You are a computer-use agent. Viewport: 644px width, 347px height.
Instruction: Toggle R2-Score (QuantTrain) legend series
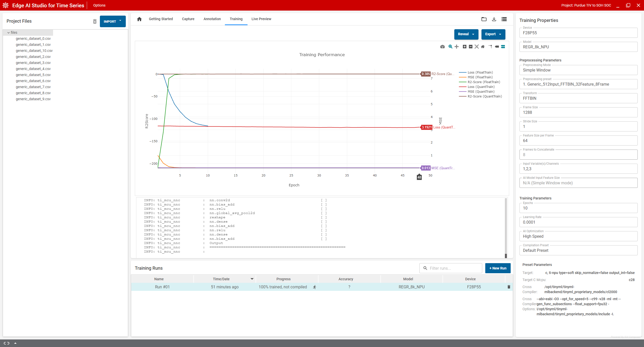[480, 96]
